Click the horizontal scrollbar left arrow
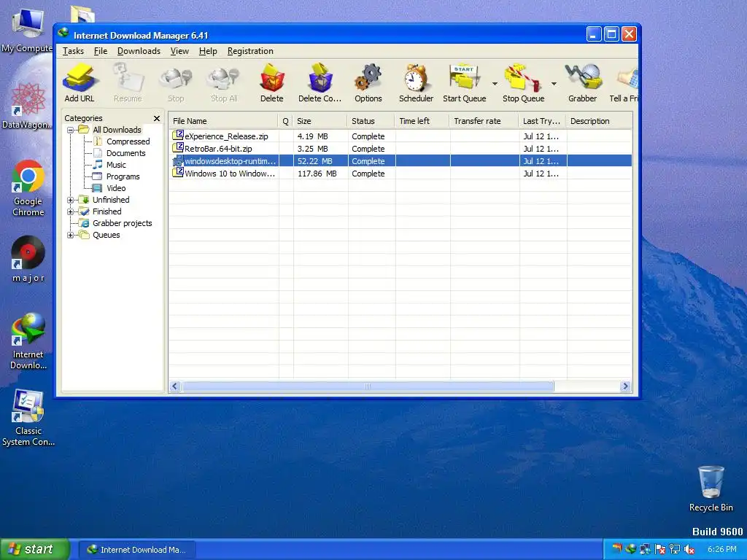Screen dimensions: 747x560 175,386
